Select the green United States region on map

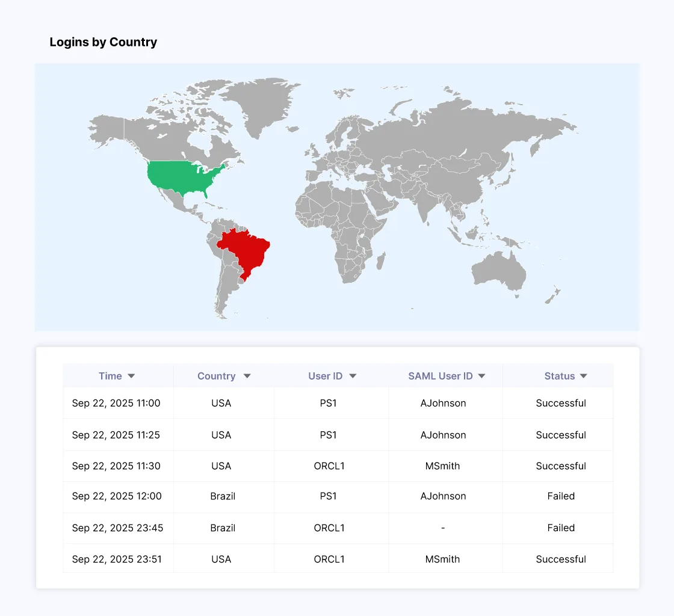[184, 177]
